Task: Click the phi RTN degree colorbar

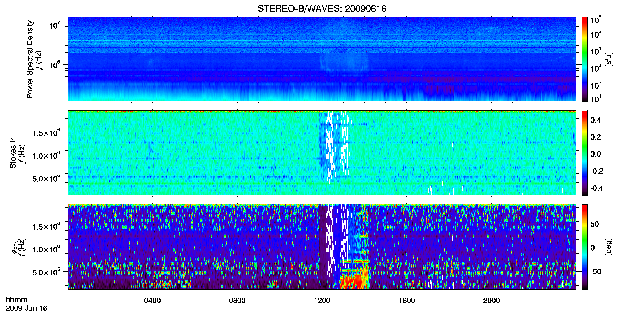Action: click(585, 247)
